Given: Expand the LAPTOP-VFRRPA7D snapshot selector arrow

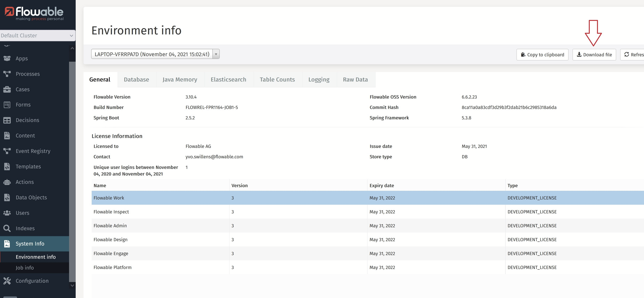Looking at the screenshot, I should pos(216,54).
